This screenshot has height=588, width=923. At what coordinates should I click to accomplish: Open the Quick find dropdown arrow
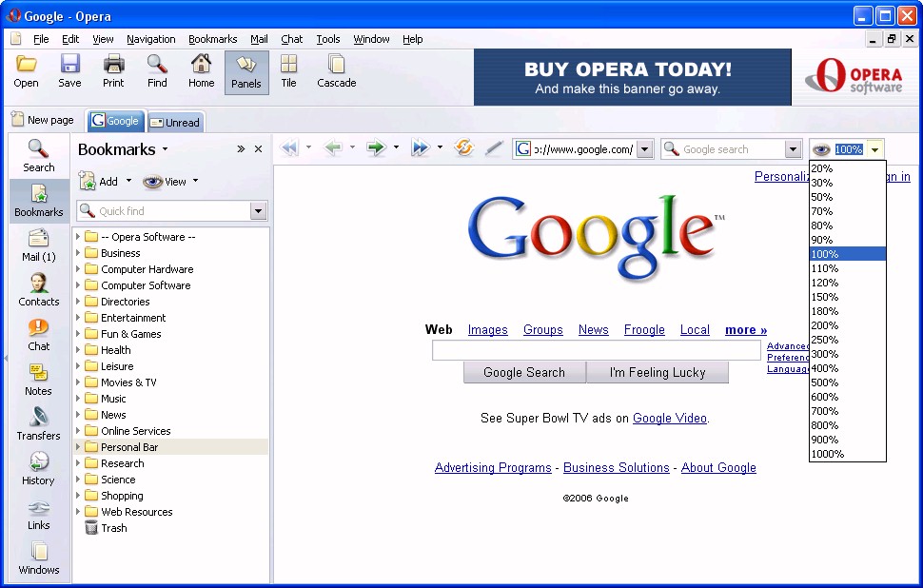tap(258, 211)
